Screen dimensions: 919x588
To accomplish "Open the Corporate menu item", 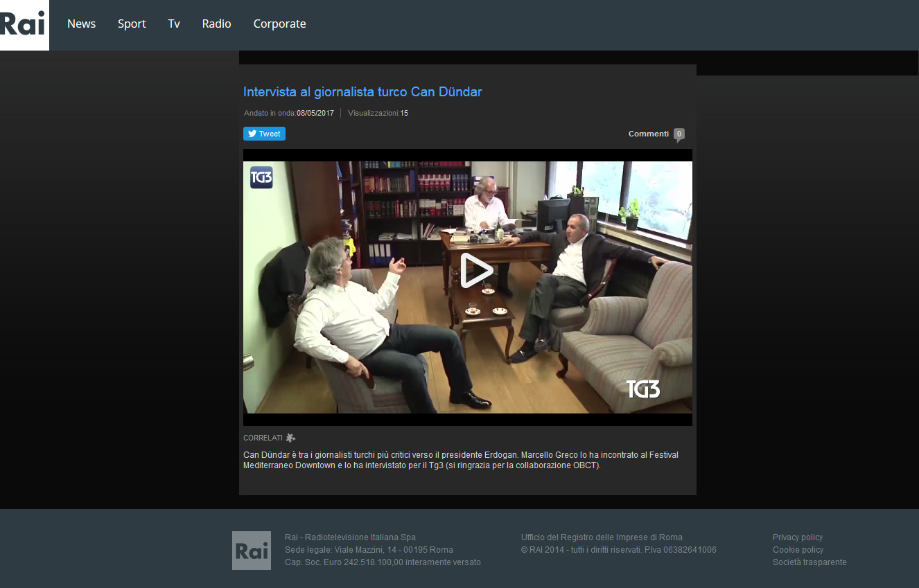I will (279, 24).
